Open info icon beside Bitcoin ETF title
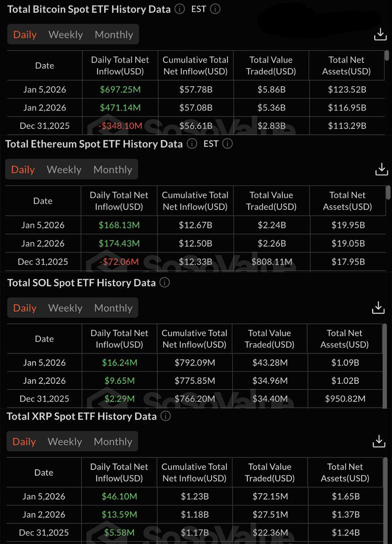392x544 pixels. [x=180, y=9]
